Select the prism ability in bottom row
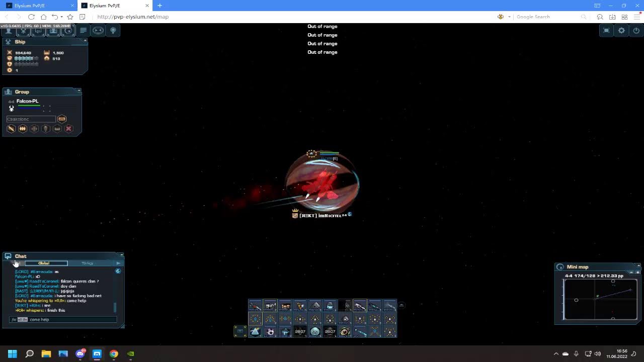This screenshot has height=362, width=644. tap(255, 331)
